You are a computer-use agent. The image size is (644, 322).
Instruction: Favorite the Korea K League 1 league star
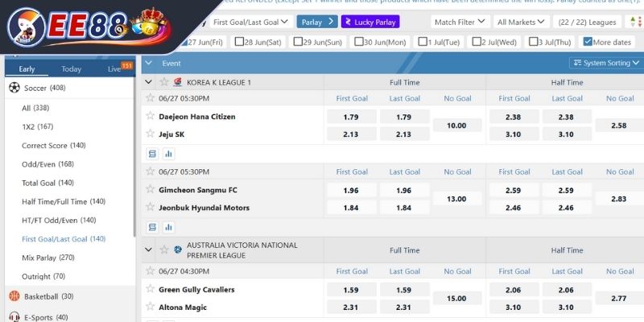tap(164, 82)
